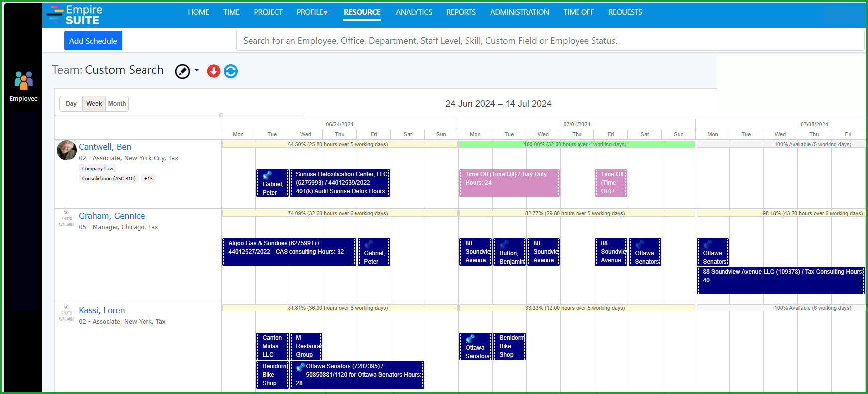Open the 88 Soundview Avenue LLC Tax Consulting booking
The image size is (868, 394).
tap(780, 280)
